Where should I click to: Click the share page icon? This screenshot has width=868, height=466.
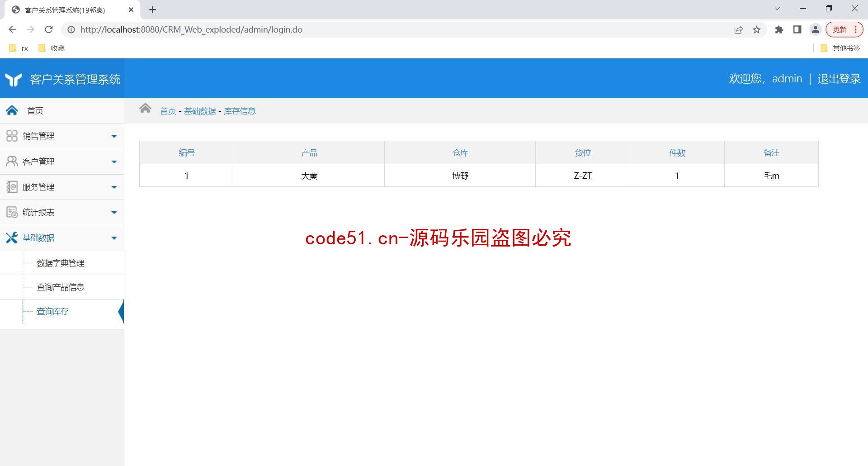click(738, 30)
